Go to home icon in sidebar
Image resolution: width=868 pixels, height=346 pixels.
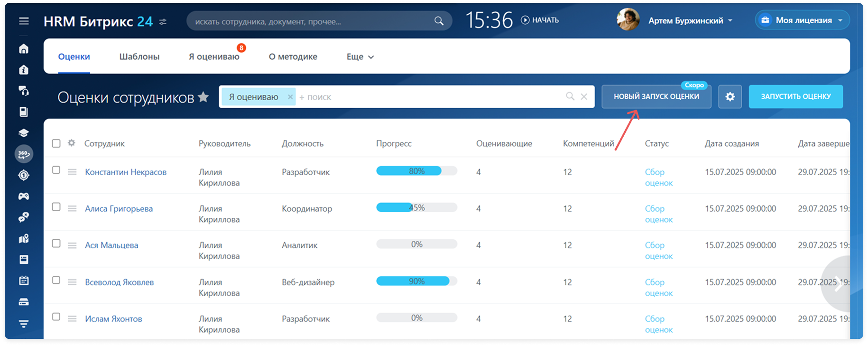coord(24,49)
